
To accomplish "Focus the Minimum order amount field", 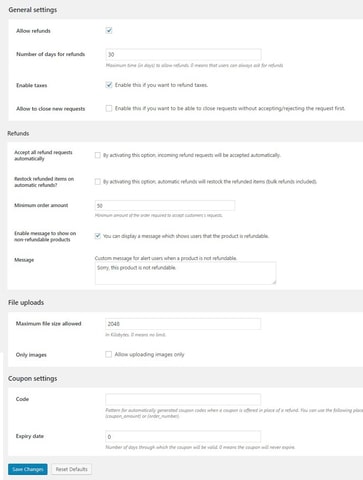I will (x=165, y=205).
